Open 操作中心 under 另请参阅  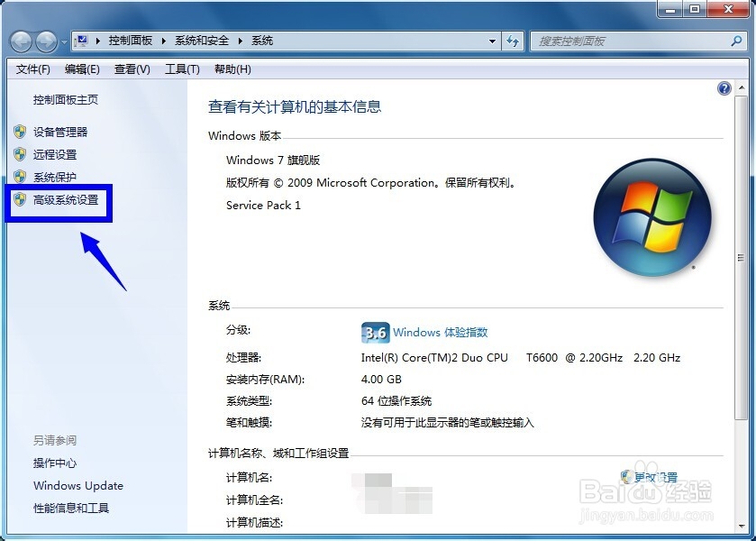coord(54,463)
